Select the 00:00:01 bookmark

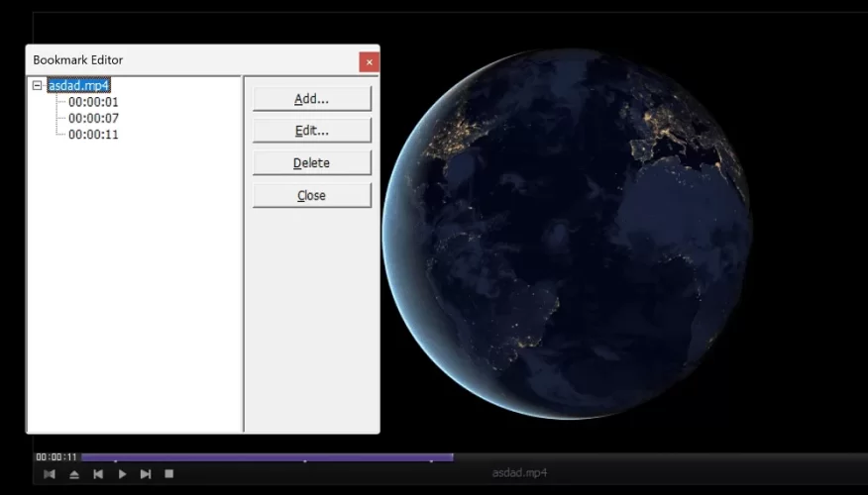pos(93,102)
